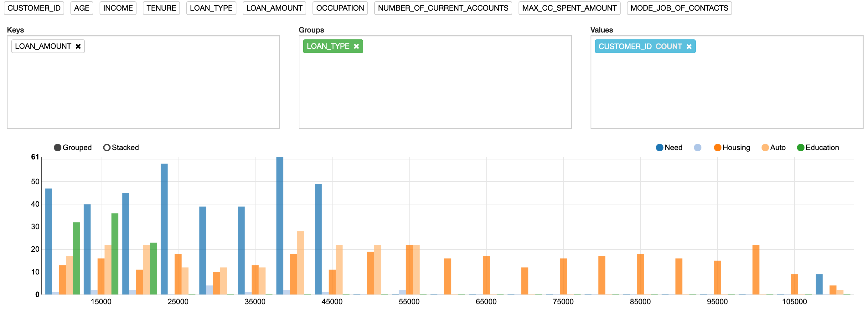
Task: Click the INCOME field pill
Action: tap(118, 8)
